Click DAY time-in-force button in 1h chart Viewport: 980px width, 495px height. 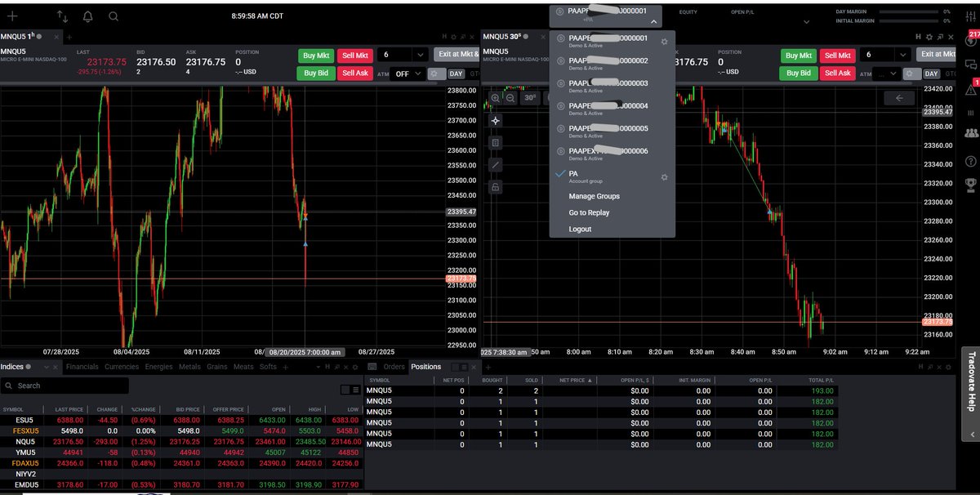pos(457,74)
